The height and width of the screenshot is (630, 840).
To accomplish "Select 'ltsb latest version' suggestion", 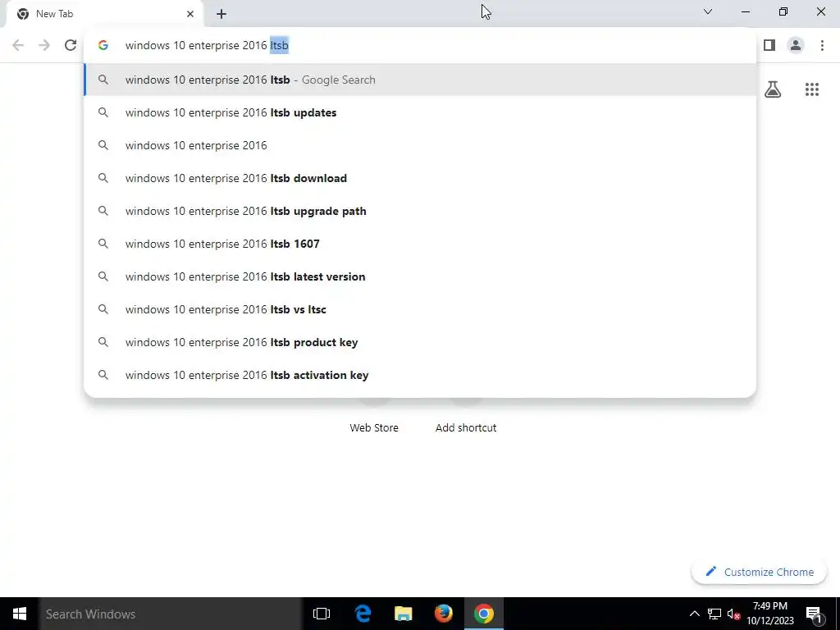I will [x=420, y=276].
